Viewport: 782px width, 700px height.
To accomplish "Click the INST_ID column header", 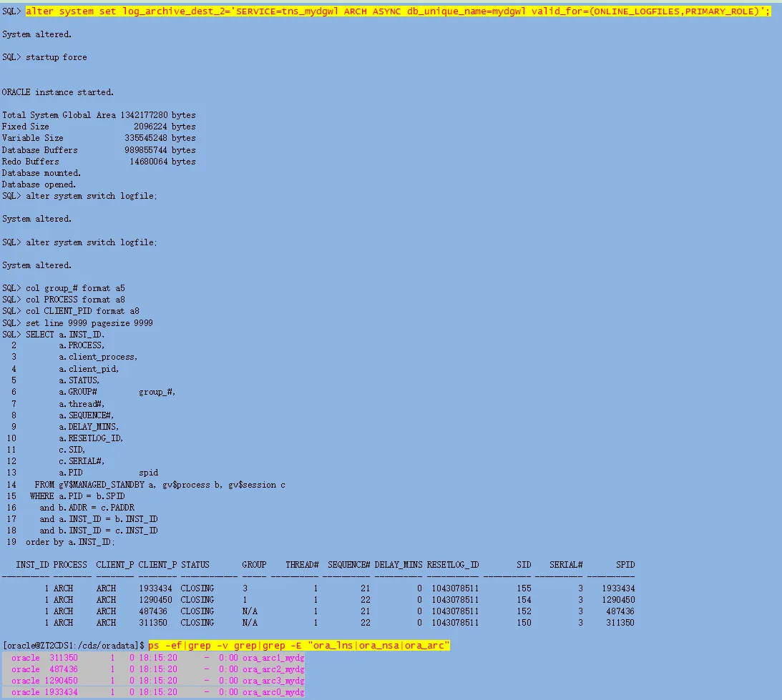I will pyautogui.click(x=32, y=565).
